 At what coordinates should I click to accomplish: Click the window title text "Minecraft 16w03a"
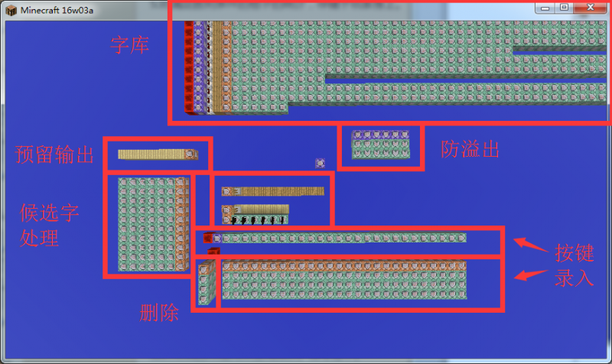coord(57,11)
